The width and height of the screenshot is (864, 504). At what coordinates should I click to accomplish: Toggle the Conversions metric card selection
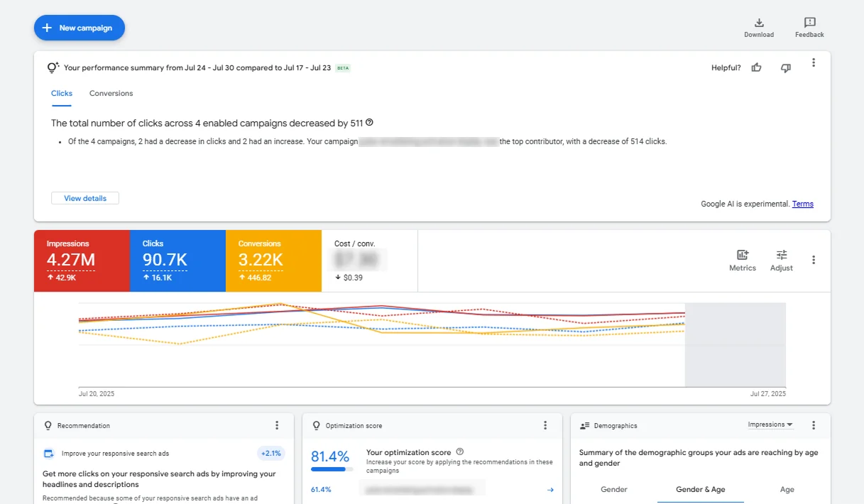273,261
